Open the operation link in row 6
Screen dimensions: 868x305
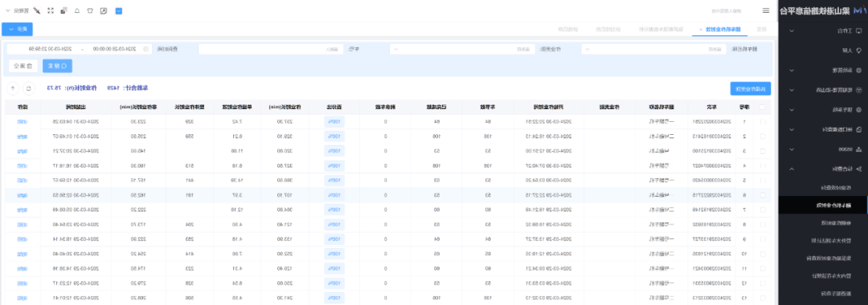[x=23, y=195]
